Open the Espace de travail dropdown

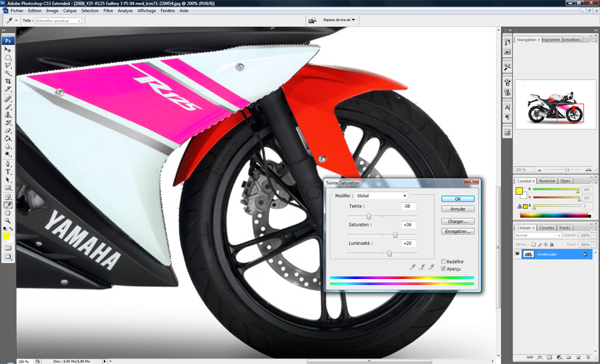point(339,20)
